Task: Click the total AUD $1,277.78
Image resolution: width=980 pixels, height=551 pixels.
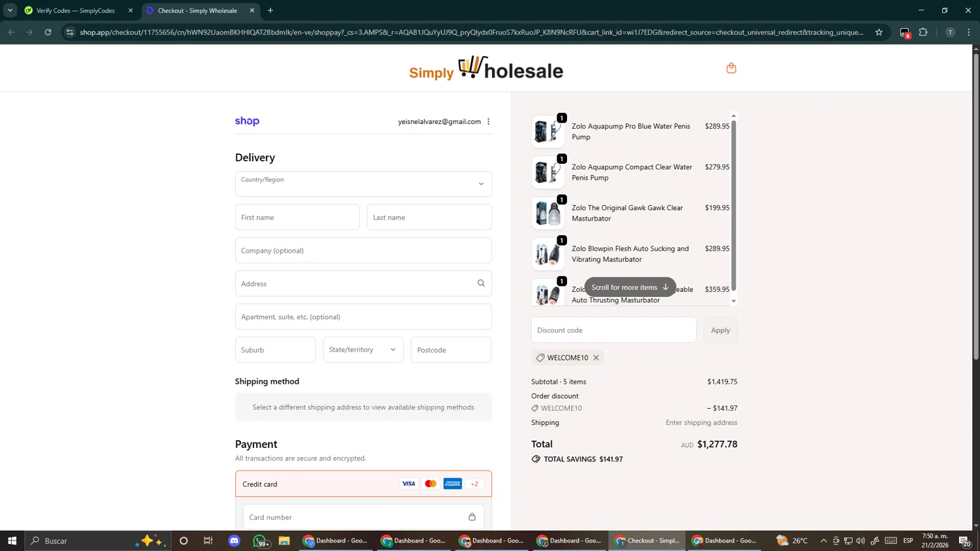Action: coord(709,445)
